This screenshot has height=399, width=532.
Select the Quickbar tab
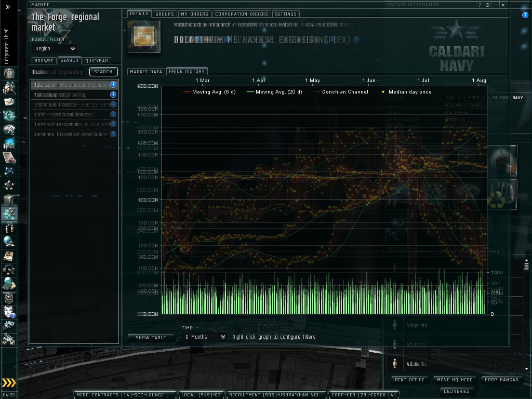pyautogui.click(x=97, y=61)
